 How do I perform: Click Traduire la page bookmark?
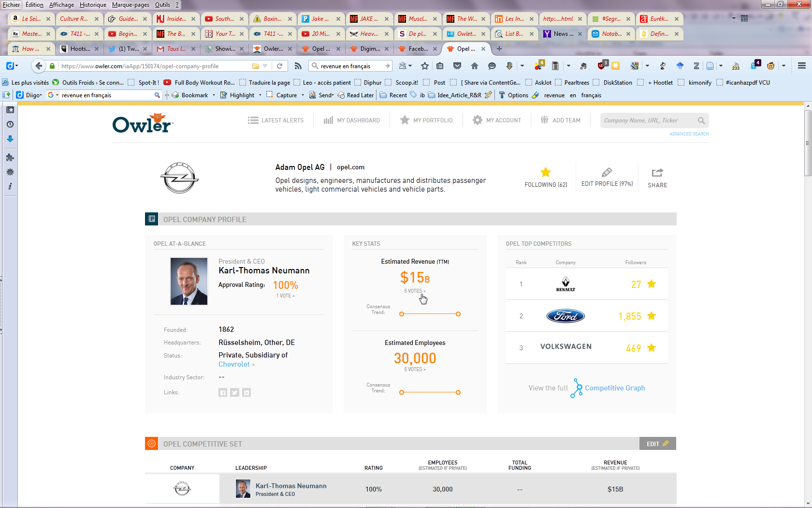click(265, 83)
